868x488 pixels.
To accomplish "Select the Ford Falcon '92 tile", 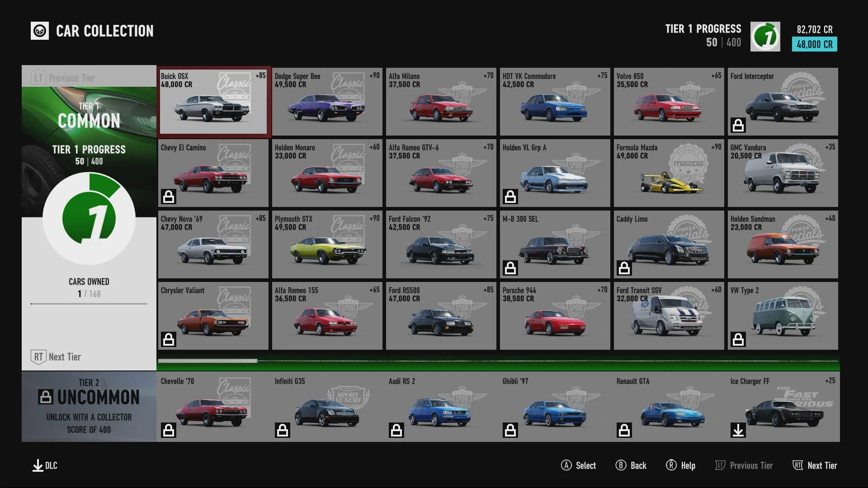I will (x=441, y=244).
